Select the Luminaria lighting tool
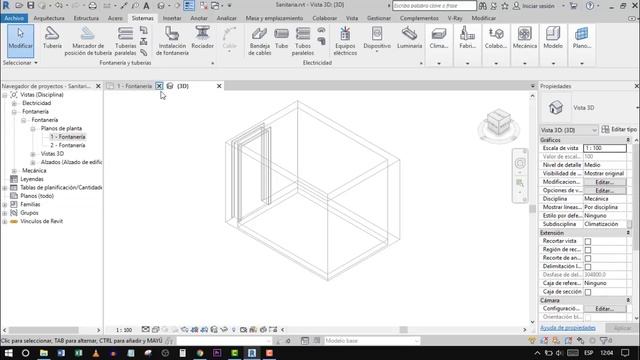This screenshot has width=640, height=360. [x=409, y=38]
